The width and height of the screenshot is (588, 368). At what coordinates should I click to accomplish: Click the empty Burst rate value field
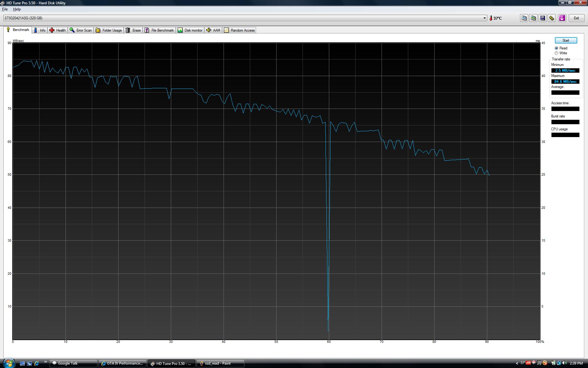point(565,122)
